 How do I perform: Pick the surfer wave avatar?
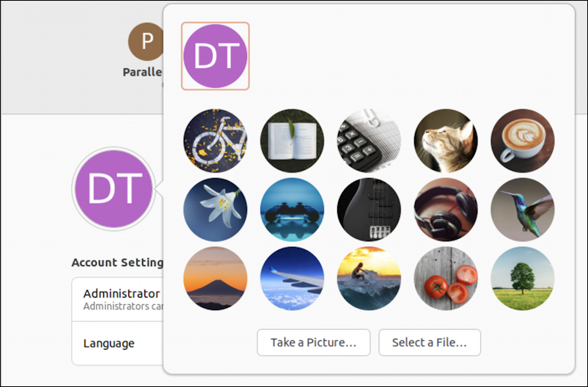[369, 279]
